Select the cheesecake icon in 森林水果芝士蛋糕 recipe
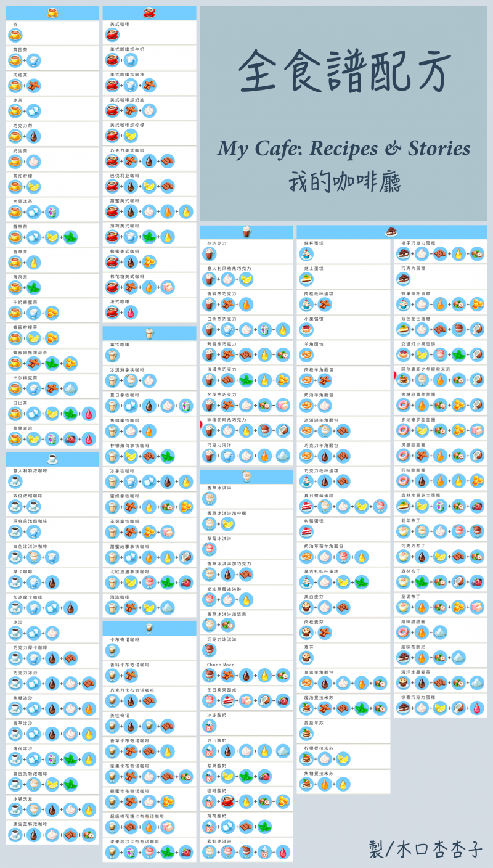The width and height of the screenshot is (493, 868). 403,506
